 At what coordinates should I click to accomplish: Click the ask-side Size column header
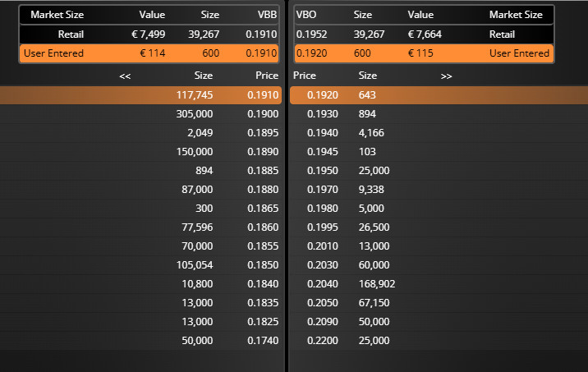click(368, 76)
